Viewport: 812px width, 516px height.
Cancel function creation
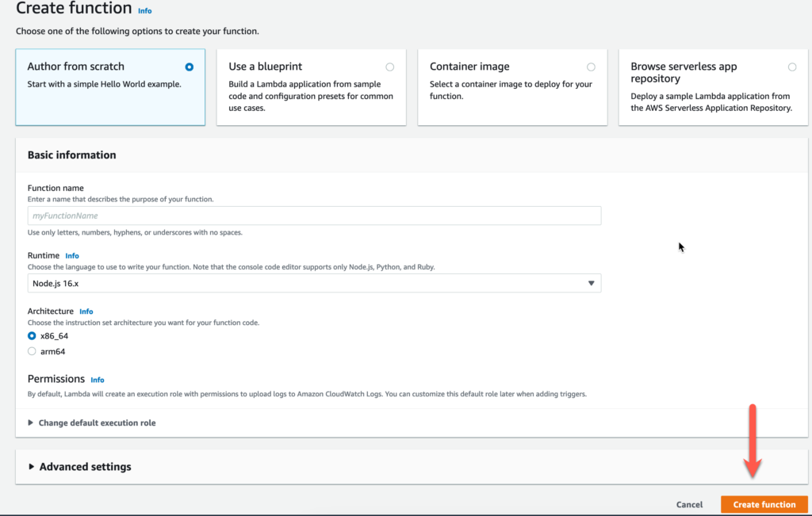pyautogui.click(x=689, y=505)
